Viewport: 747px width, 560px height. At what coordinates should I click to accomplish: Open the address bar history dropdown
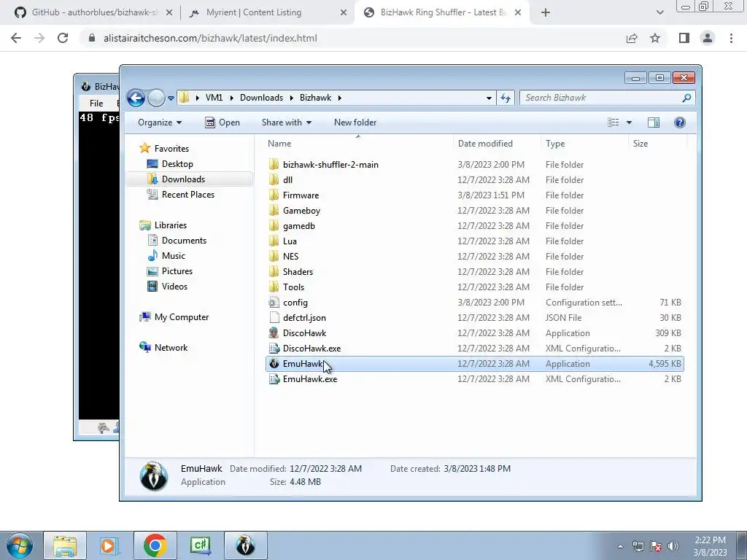pos(489,98)
